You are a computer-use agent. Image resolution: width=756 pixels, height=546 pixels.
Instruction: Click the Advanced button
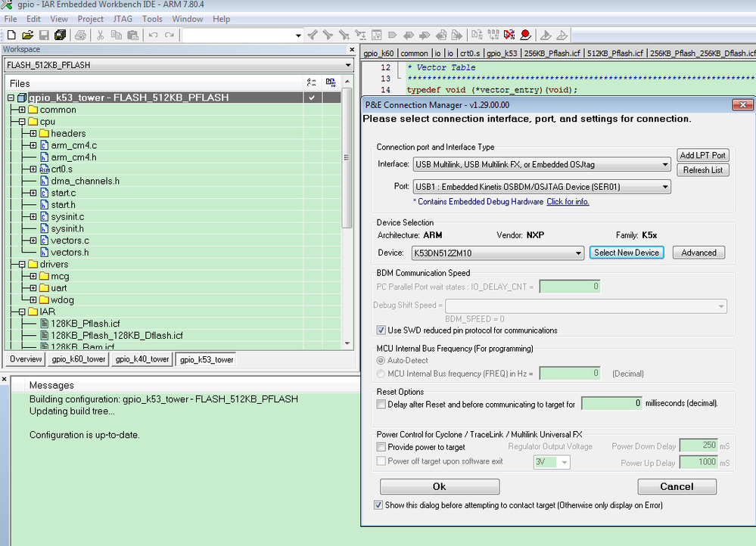point(698,253)
